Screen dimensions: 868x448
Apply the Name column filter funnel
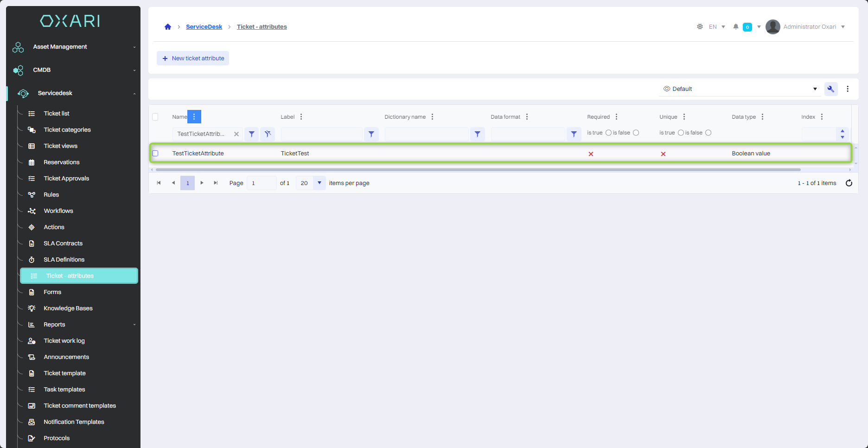251,134
